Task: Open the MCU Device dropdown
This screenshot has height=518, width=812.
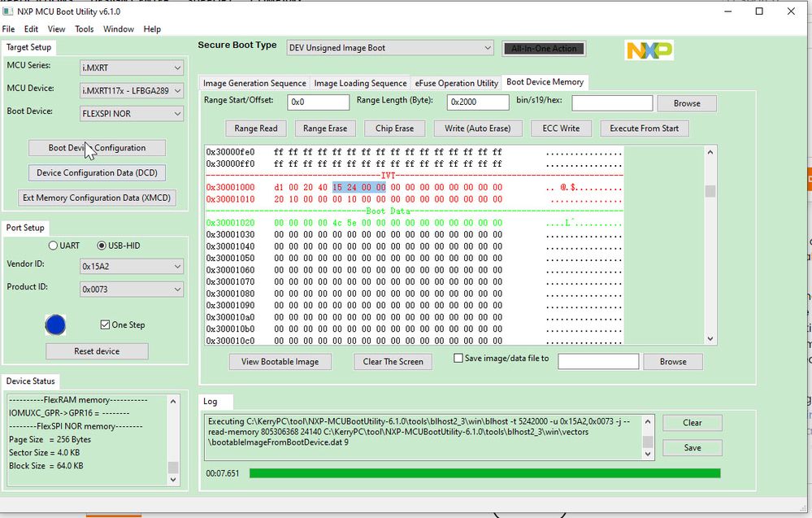Action: [132, 90]
